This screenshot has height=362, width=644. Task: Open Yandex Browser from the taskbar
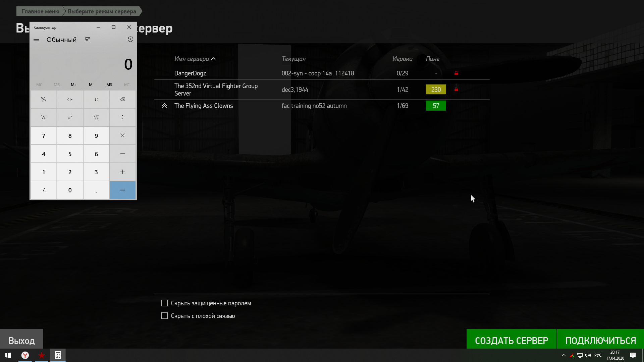25,355
